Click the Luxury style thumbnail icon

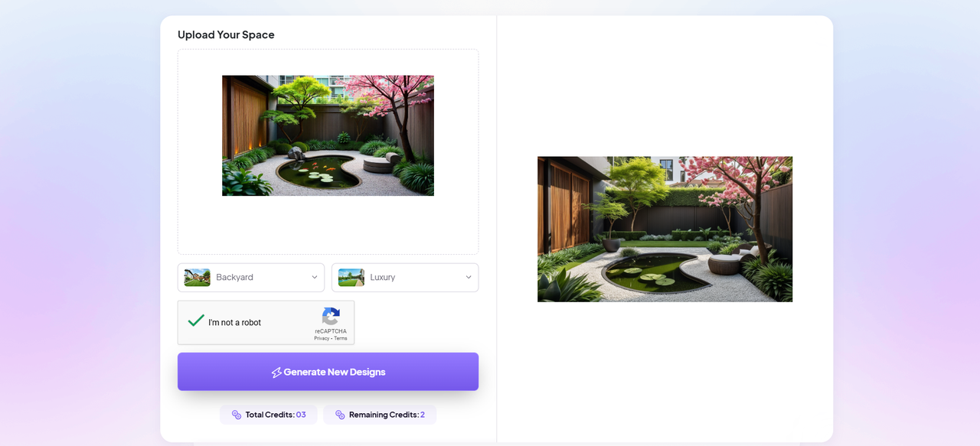(351, 277)
